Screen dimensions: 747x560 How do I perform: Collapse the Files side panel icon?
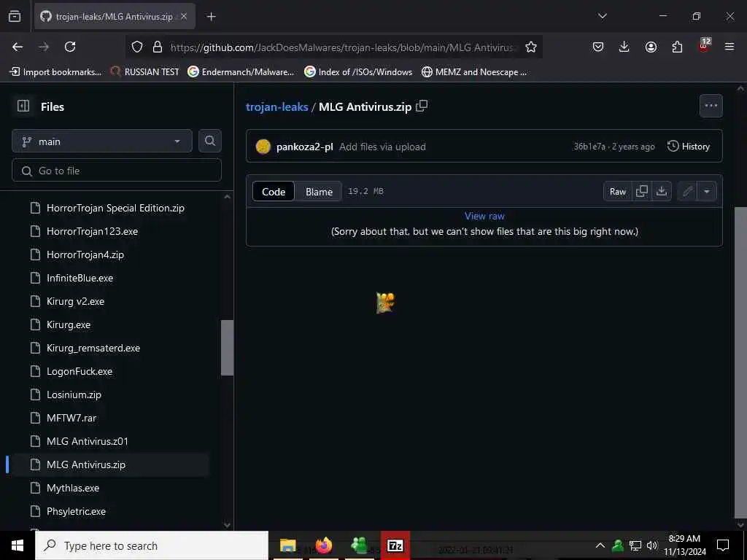[23, 106]
